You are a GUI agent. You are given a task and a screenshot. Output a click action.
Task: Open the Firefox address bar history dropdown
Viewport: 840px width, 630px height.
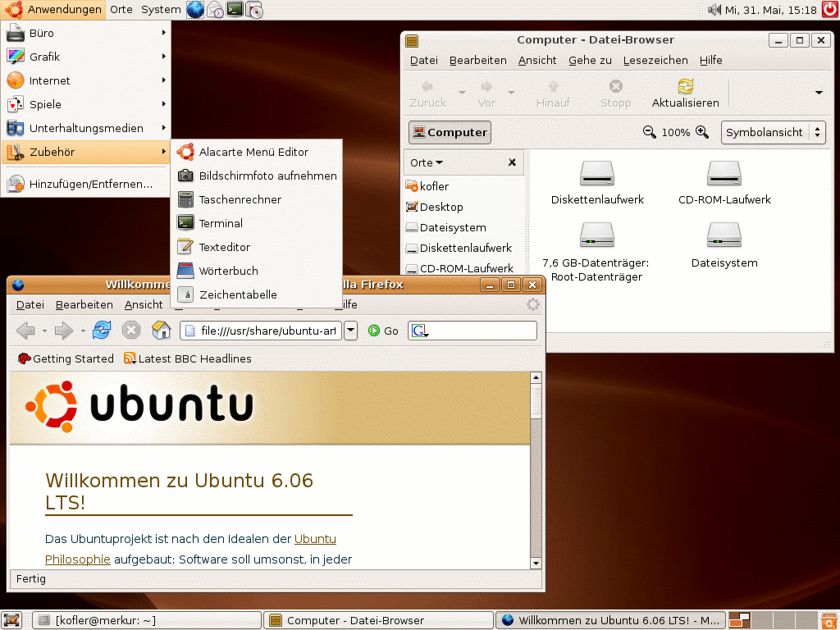tap(351, 331)
